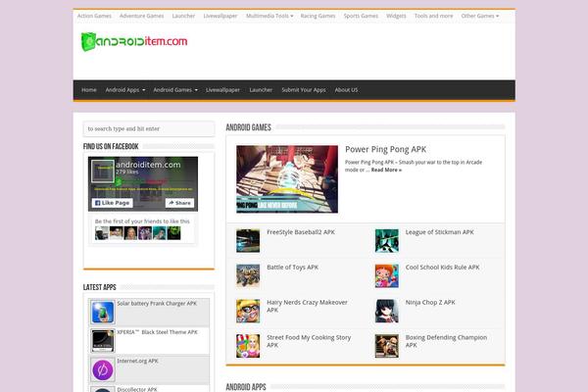
Task: Open Submit Your Apps page
Action: tap(304, 90)
